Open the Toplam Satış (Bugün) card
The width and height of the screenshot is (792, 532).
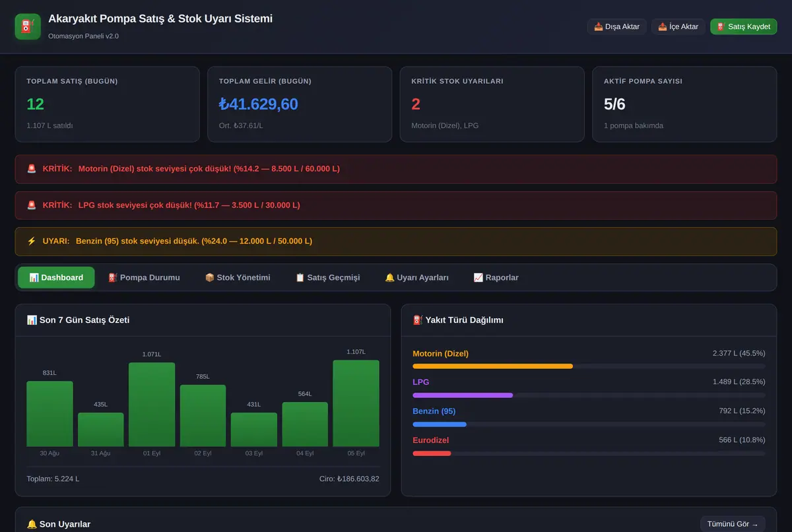coord(107,104)
